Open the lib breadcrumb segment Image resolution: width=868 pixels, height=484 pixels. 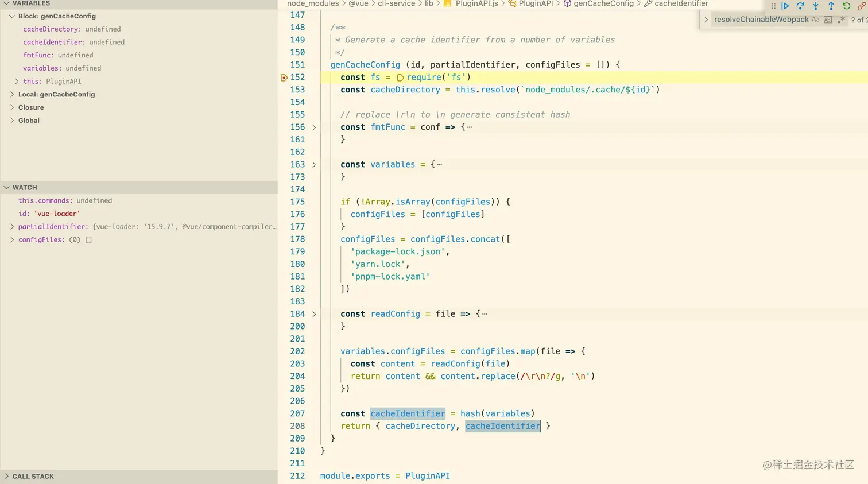point(429,3)
